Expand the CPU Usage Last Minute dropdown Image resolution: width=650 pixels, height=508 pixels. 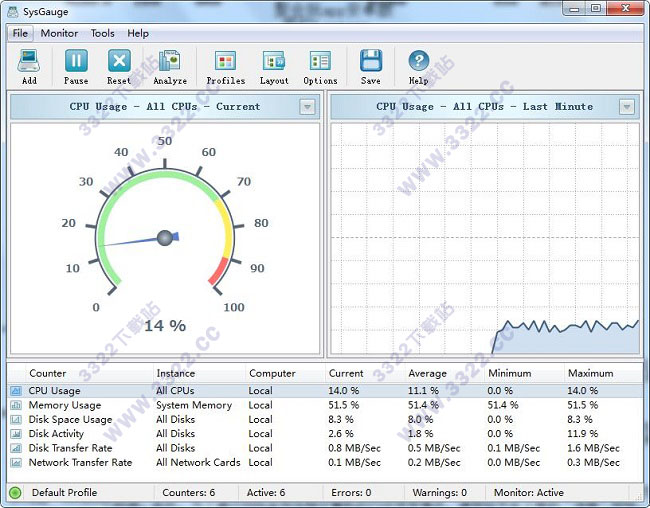(x=627, y=107)
